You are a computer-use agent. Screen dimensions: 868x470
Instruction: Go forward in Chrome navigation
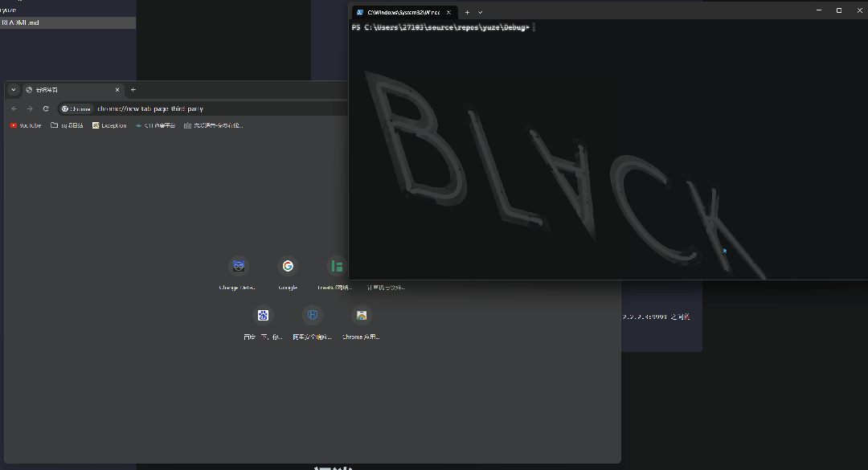point(30,108)
